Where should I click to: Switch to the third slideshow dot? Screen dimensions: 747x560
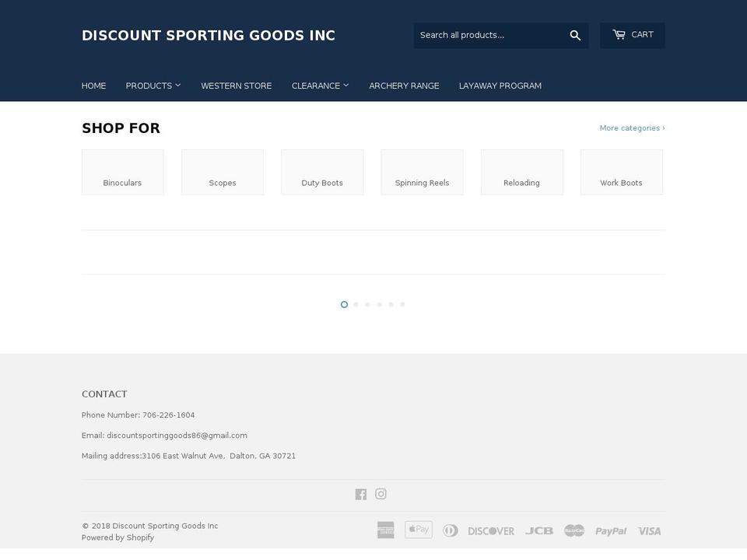(x=367, y=304)
